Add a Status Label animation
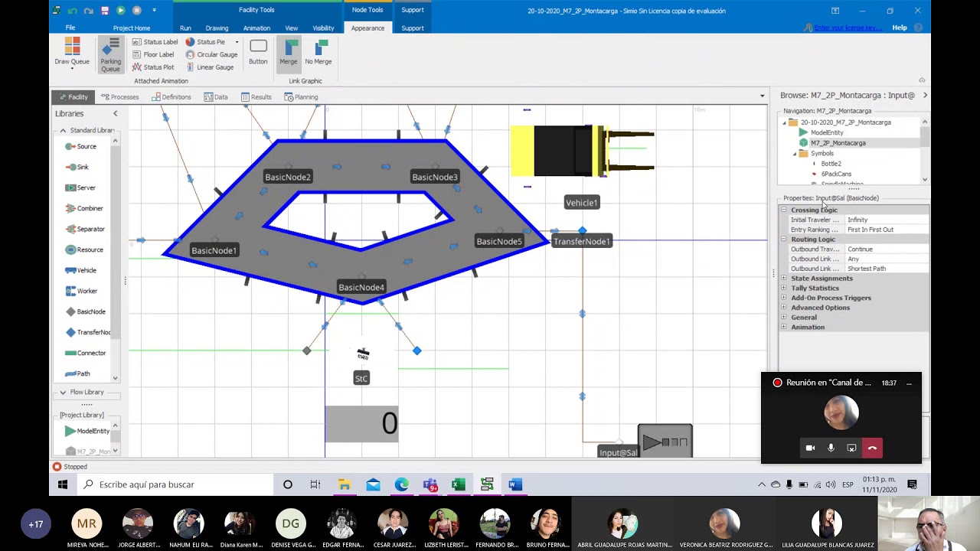Viewport: 980px width, 551px height. pyautogui.click(x=155, y=42)
